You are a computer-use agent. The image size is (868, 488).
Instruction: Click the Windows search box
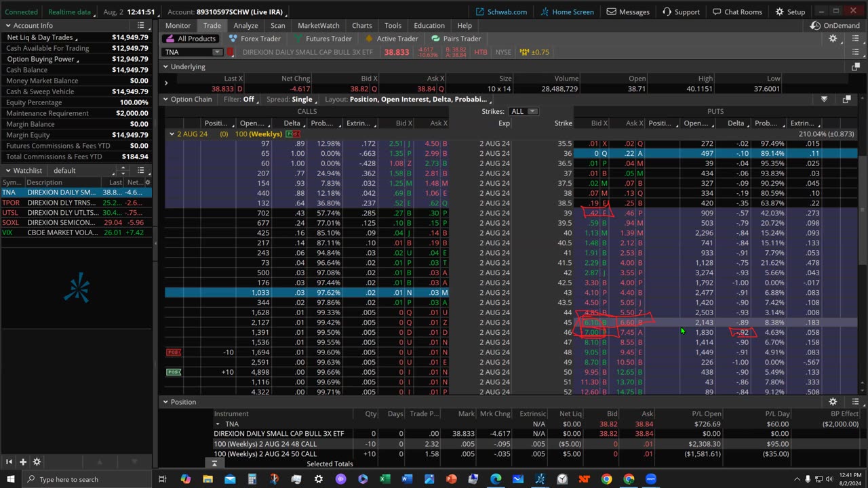coord(88,479)
